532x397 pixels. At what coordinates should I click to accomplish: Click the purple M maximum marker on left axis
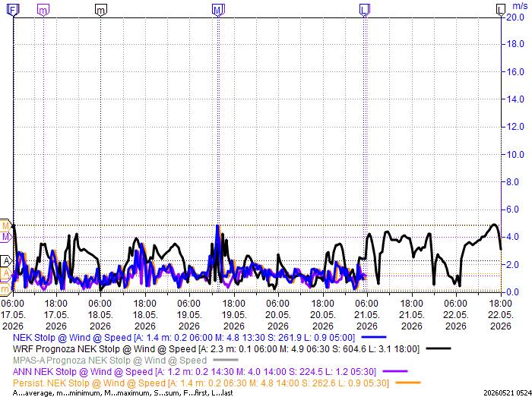coord(5,237)
